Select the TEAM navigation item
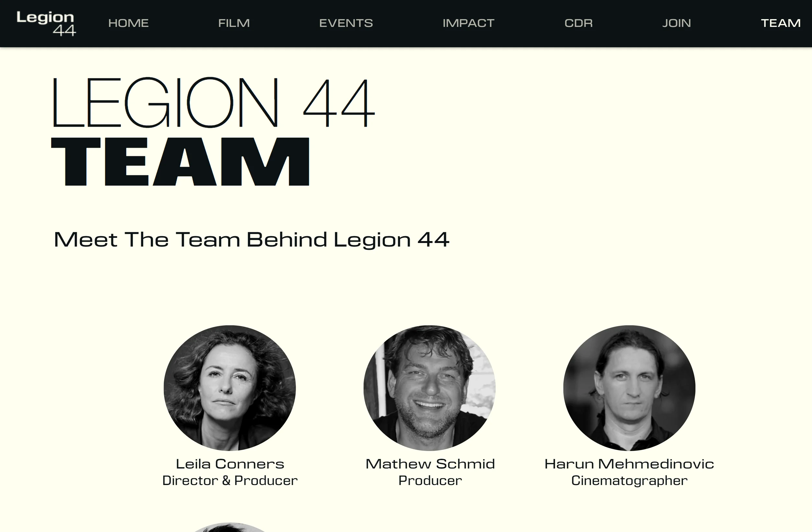Viewport: 812px width, 532px height. (781, 23)
